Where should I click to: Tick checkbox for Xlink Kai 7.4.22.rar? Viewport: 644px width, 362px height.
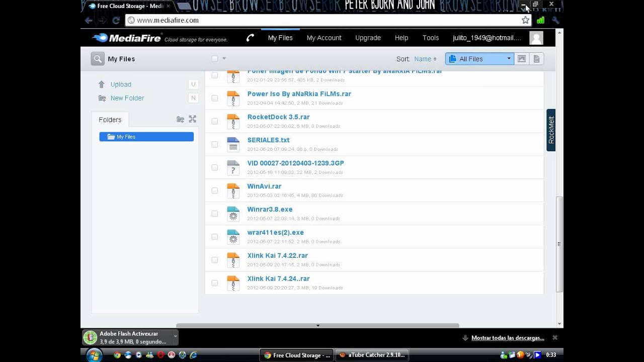[x=215, y=260]
